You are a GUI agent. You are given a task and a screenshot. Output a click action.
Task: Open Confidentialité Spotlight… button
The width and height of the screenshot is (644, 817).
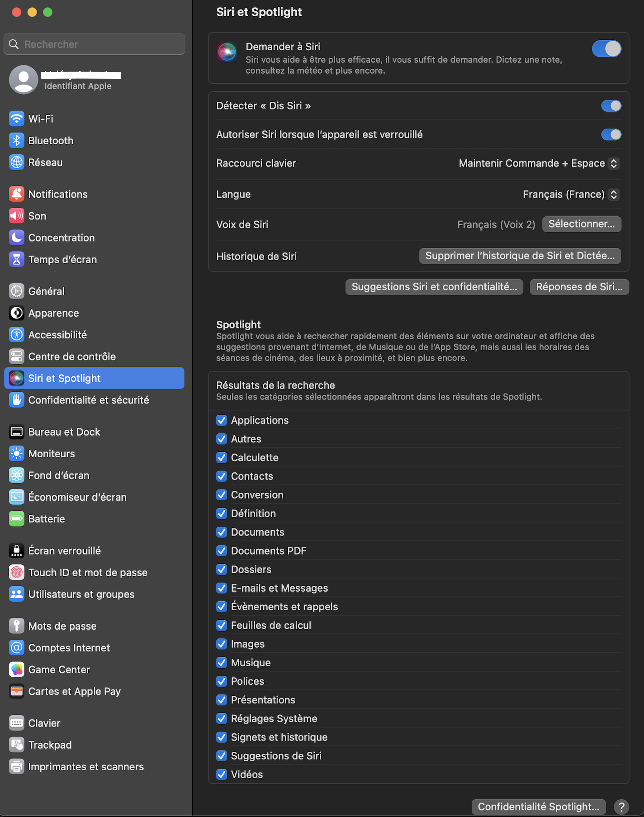pos(538,807)
